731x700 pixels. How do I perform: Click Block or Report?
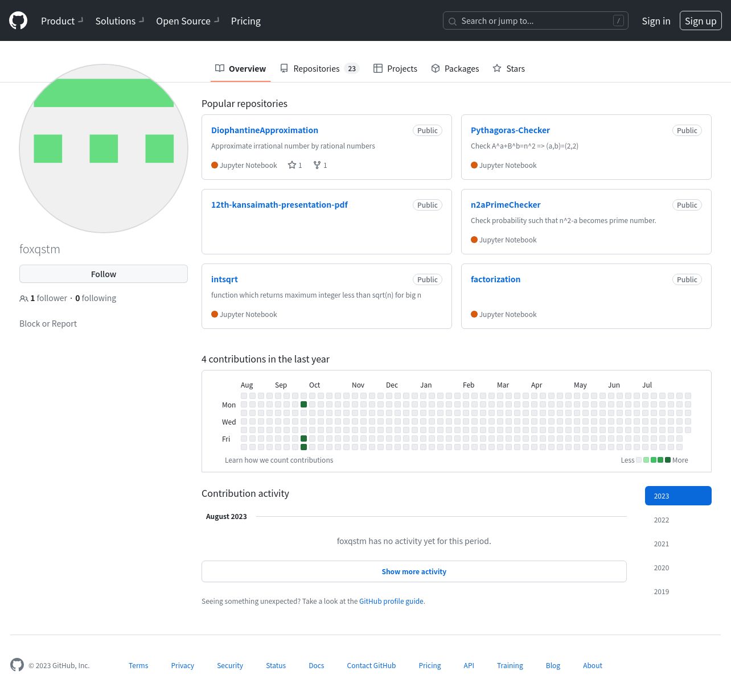click(48, 324)
